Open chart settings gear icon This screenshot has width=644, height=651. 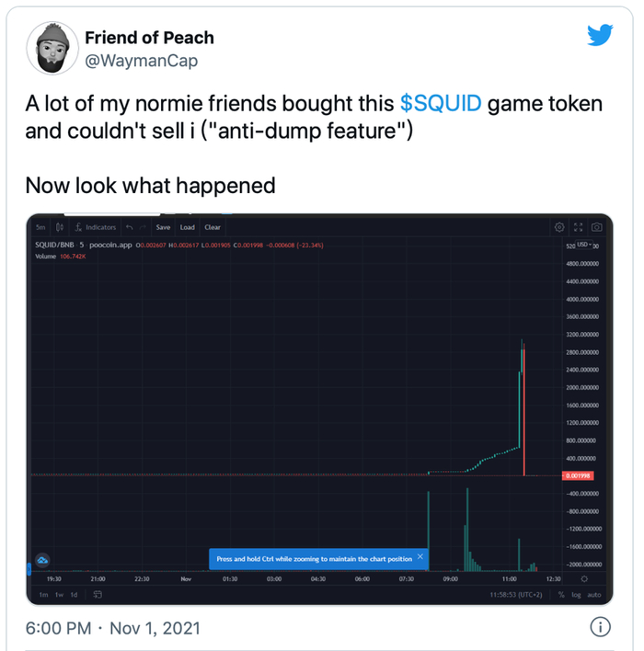(558, 227)
